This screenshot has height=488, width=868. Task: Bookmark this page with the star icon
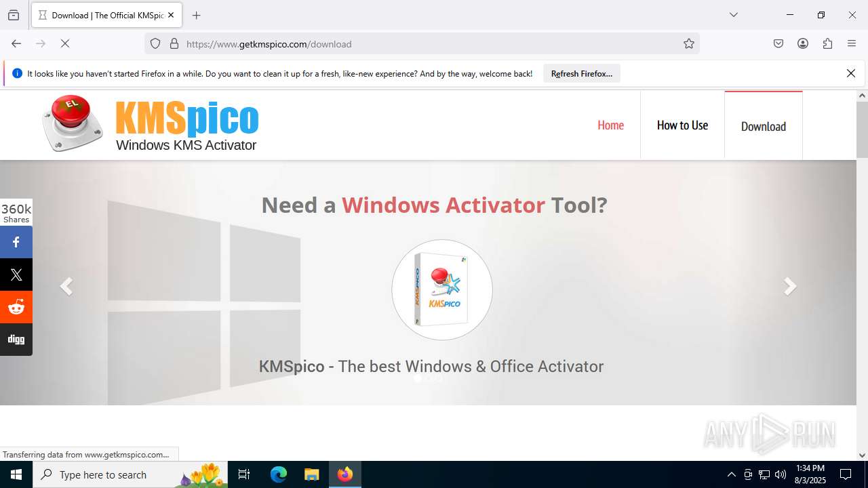tap(689, 43)
